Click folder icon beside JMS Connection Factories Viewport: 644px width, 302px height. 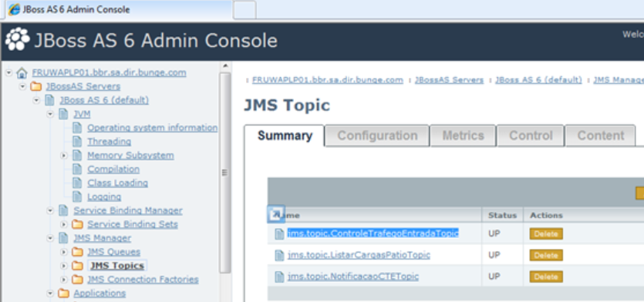tap(77, 280)
